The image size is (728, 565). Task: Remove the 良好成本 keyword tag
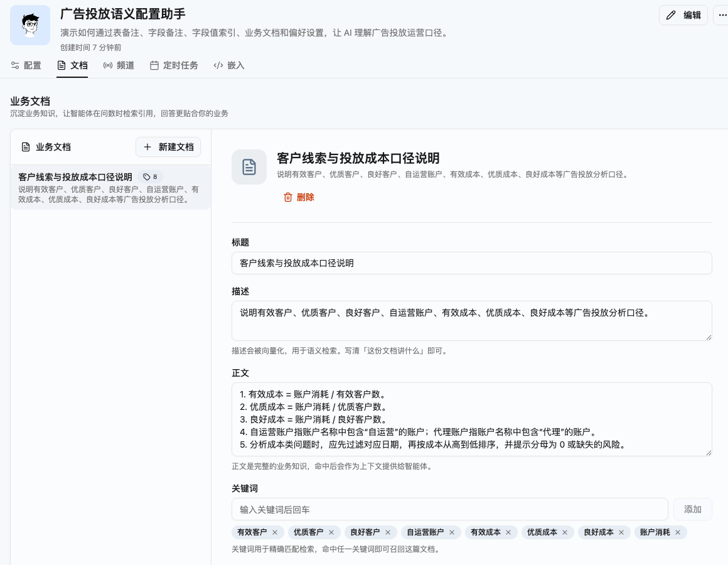tap(621, 532)
